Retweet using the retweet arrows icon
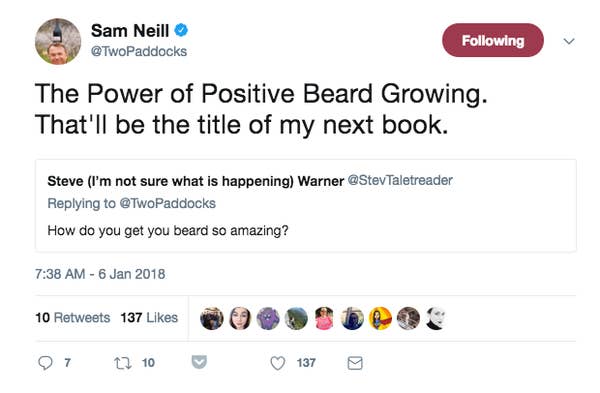This screenshot has width=600, height=393. pyautogui.click(x=123, y=363)
